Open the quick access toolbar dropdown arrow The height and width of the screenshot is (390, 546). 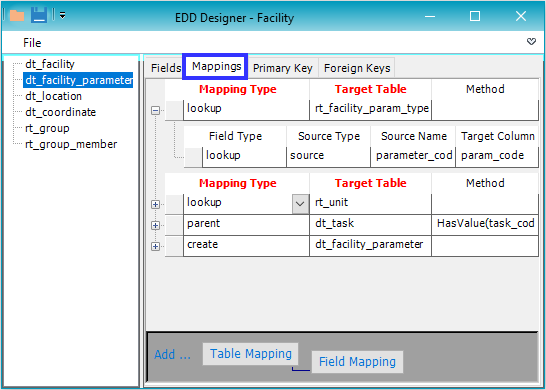pos(62,15)
